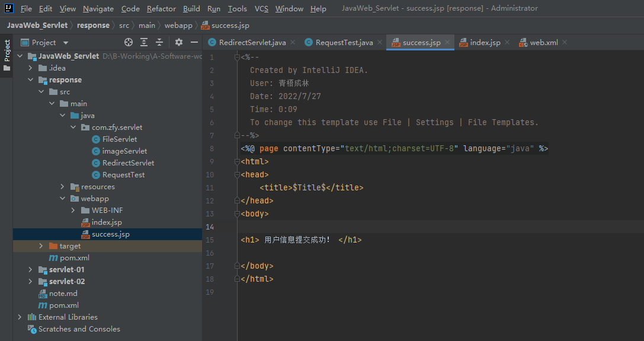Click webapp in the breadcrumb path
Image resolution: width=644 pixels, height=341 pixels.
(178, 26)
